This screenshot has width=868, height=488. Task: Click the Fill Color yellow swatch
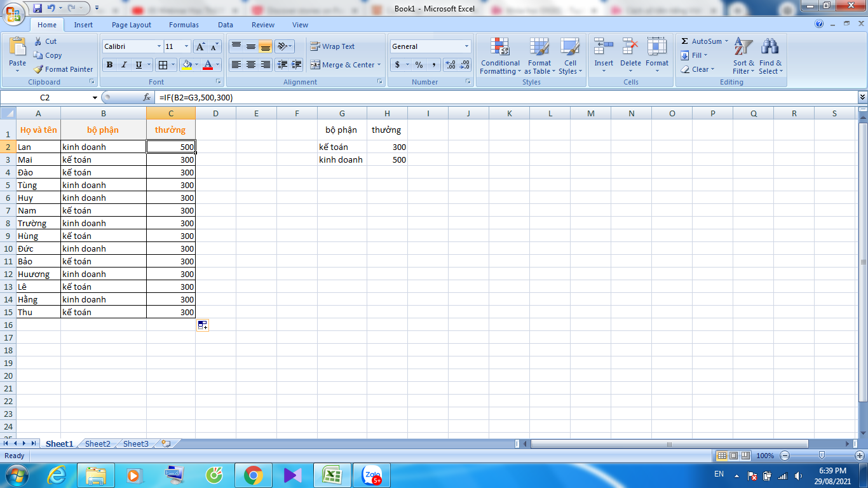(186, 65)
